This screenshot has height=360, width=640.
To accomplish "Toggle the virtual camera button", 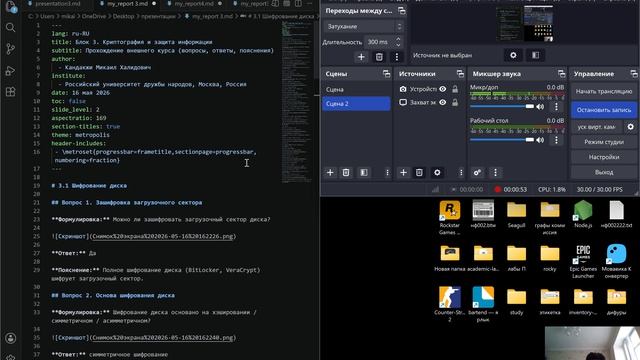I will pos(596,127).
